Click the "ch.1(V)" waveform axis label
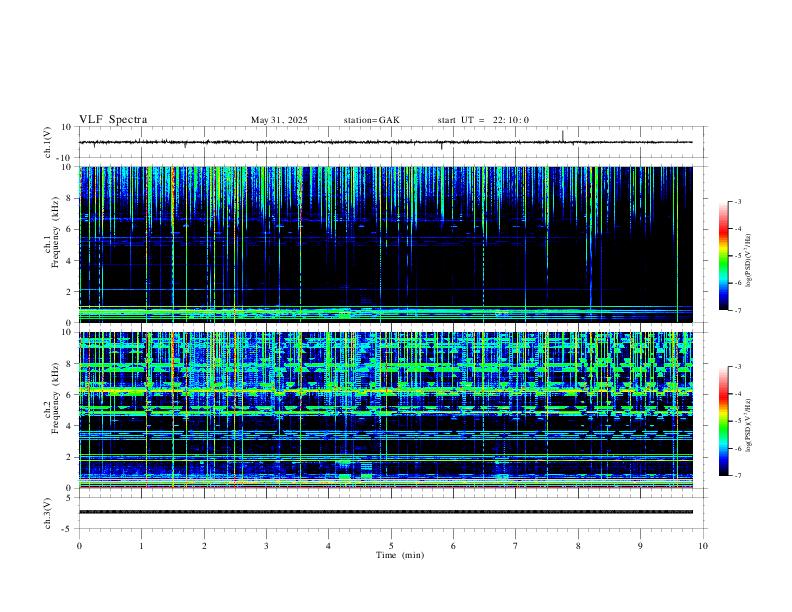Viewport: 792px width, 612px height. click(x=48, y=142)
